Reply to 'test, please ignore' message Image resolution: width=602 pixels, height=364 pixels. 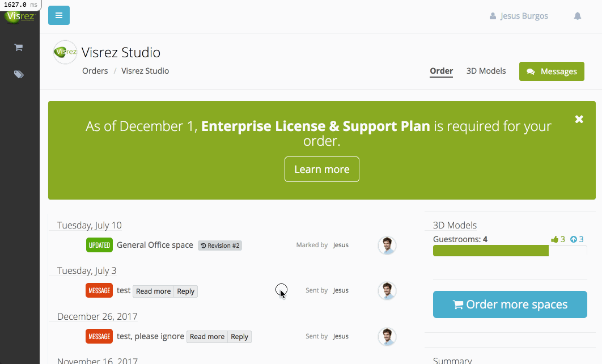(x=240, y=337)
